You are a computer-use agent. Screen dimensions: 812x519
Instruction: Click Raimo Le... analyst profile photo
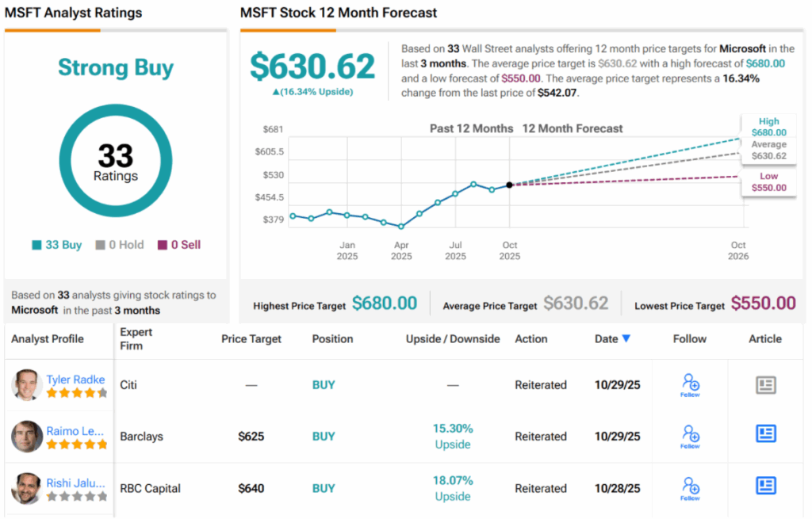pos(27,436)
